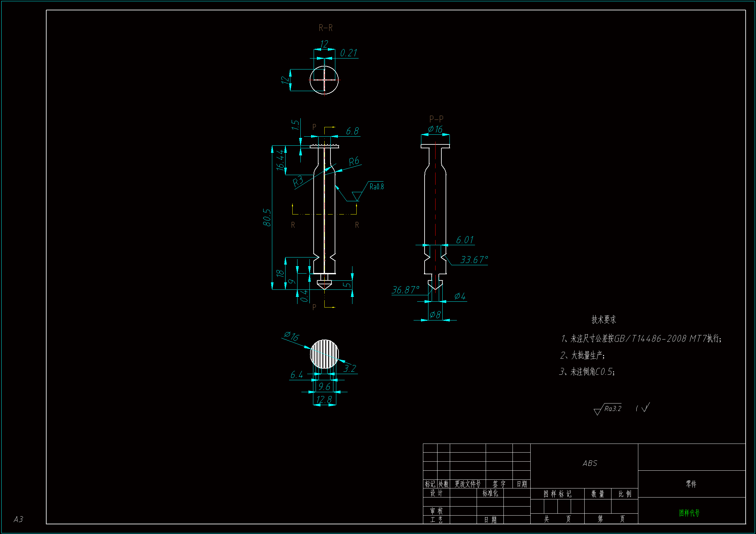Click the 0.21 dimension text
756x534 pixels.
pyautogui.click(x=348, y=53)
